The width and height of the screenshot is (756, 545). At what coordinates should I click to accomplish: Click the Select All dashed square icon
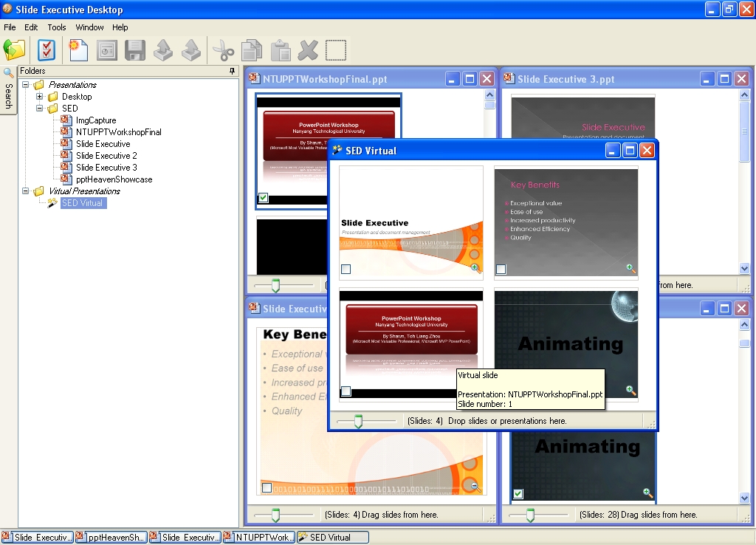[336, 50]
